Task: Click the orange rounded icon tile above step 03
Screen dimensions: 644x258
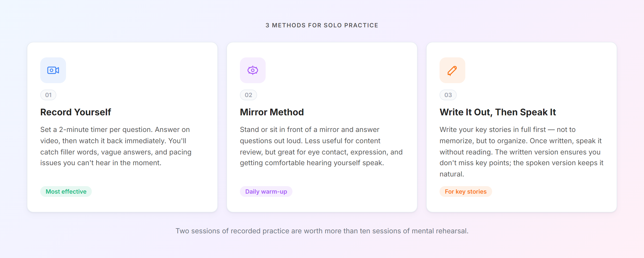Action: pyautogui.click(x=452, y=70)
